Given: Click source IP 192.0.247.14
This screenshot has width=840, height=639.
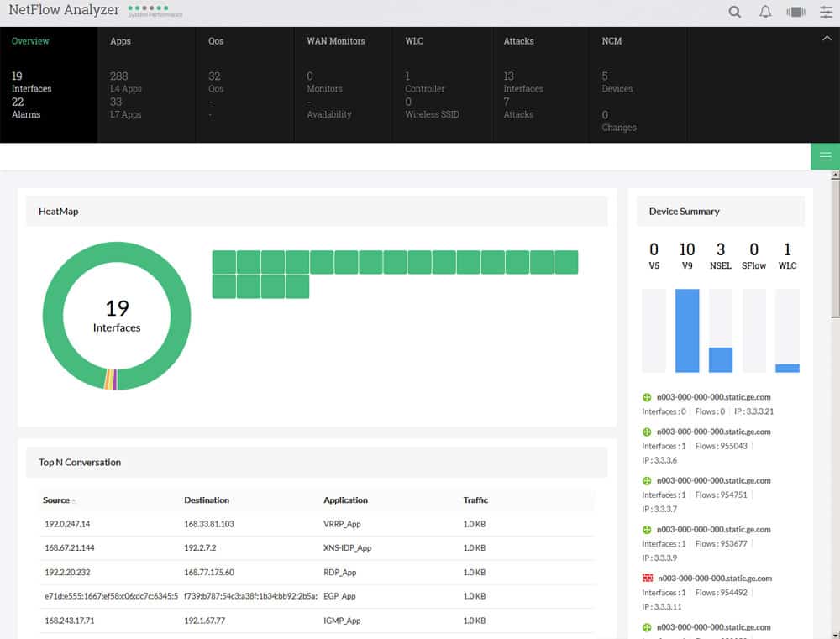Looking at the screenshot, I should [67, 524].
